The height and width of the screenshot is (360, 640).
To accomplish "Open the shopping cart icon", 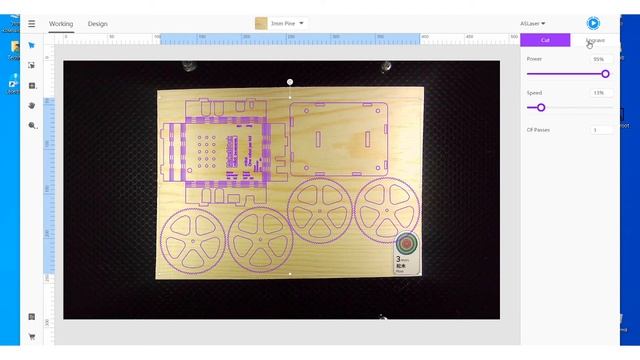I will pos(31,337).
